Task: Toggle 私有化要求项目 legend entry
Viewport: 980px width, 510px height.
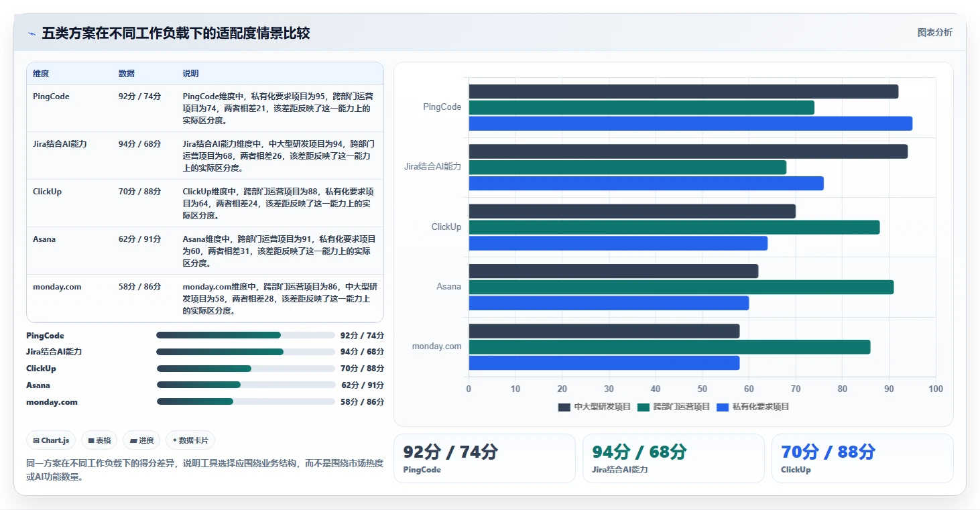Action: click(753, 407)
